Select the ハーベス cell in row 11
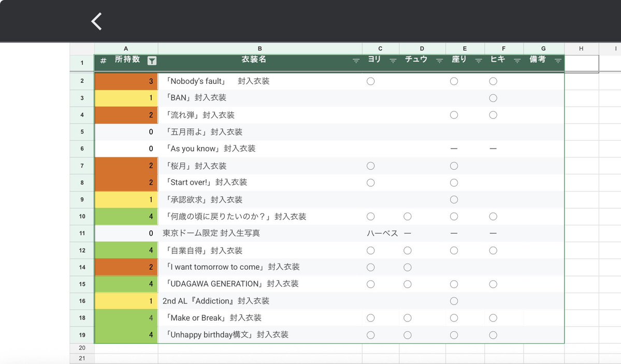Viewport: 621px width, 364px height. (381, 233)
